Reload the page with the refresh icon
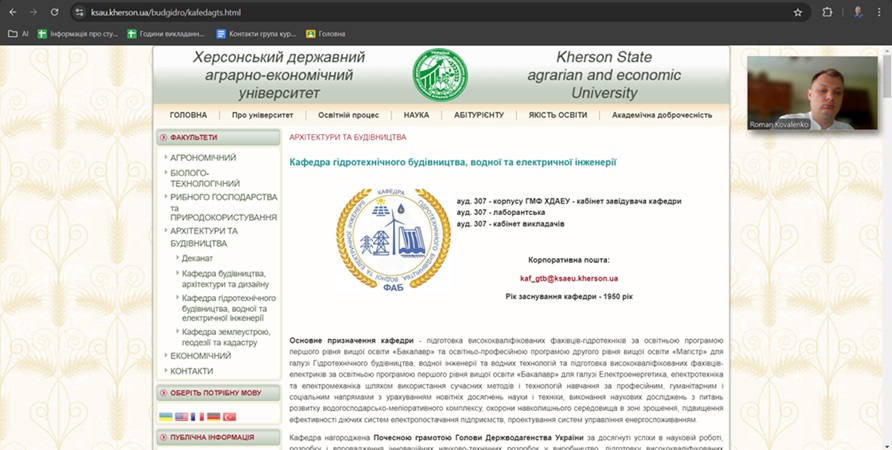 tap(54, 12)
